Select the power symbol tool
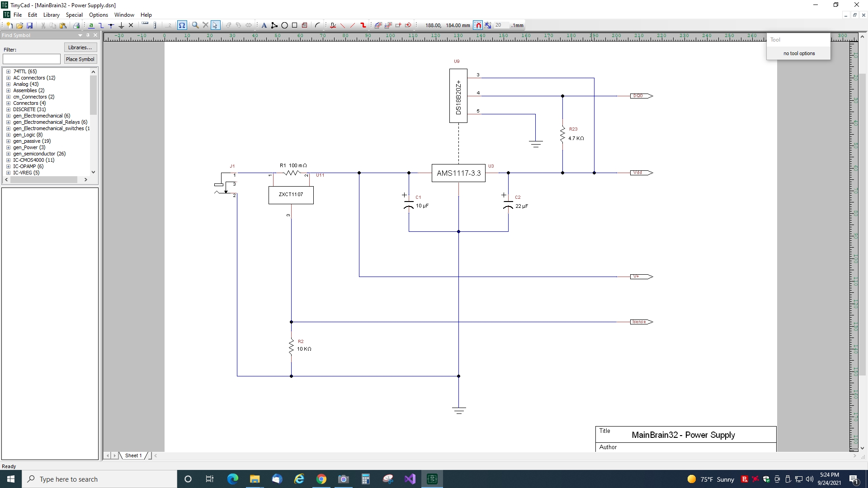 (121, 25)
